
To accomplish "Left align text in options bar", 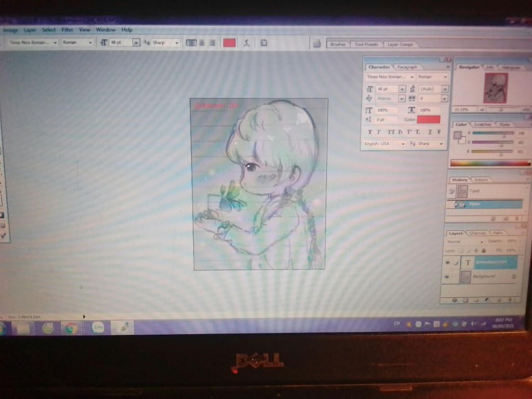I will tap(191, 43).
